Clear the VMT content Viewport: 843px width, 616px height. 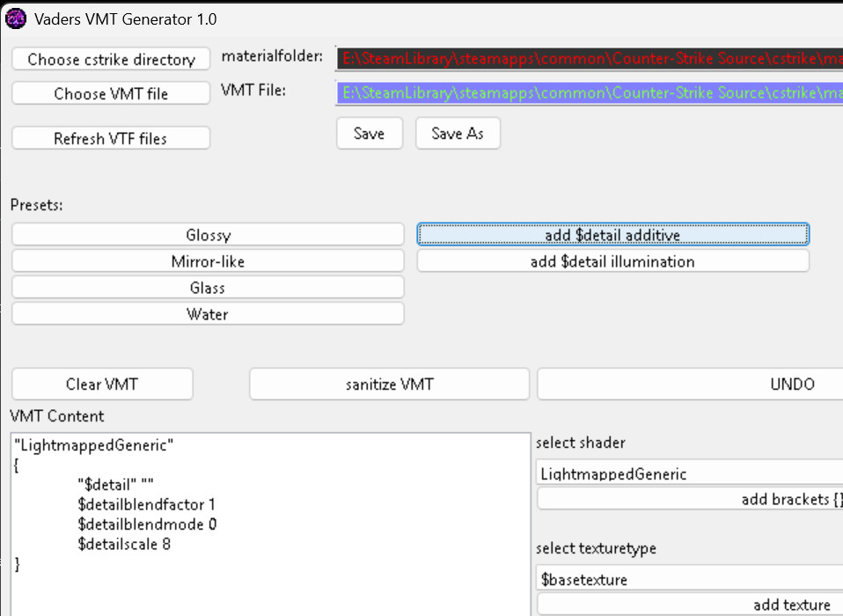(x=102, y=384)
